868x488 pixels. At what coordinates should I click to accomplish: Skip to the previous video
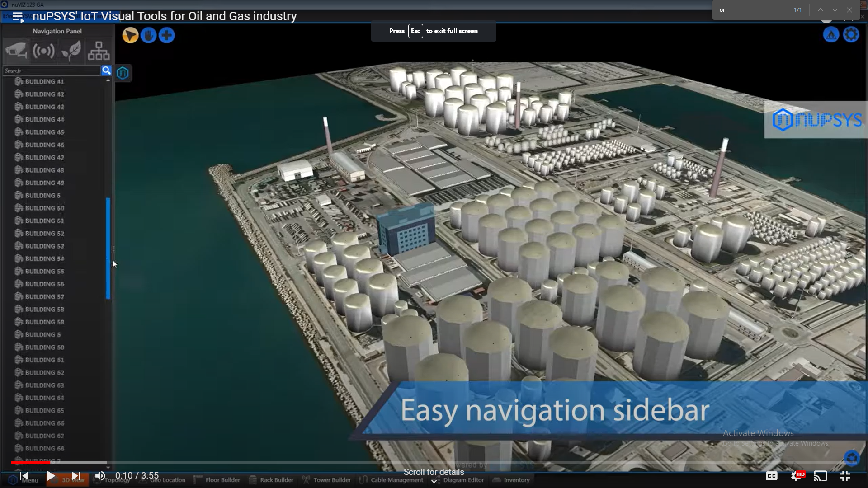(24, 476)
